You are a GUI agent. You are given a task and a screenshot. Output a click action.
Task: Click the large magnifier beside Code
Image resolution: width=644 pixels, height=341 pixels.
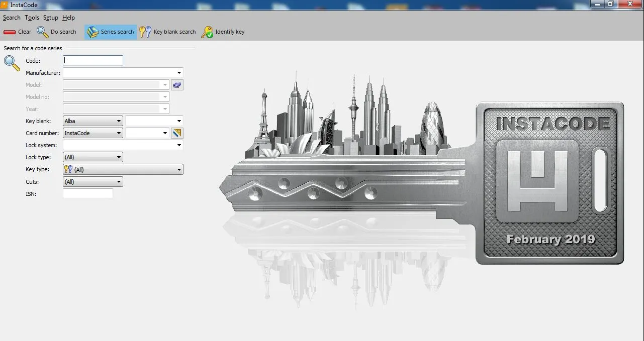[x=12, y=63]
